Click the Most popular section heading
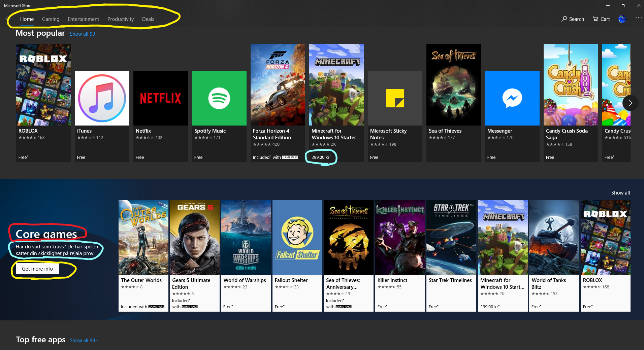 [x=40, y=33]
